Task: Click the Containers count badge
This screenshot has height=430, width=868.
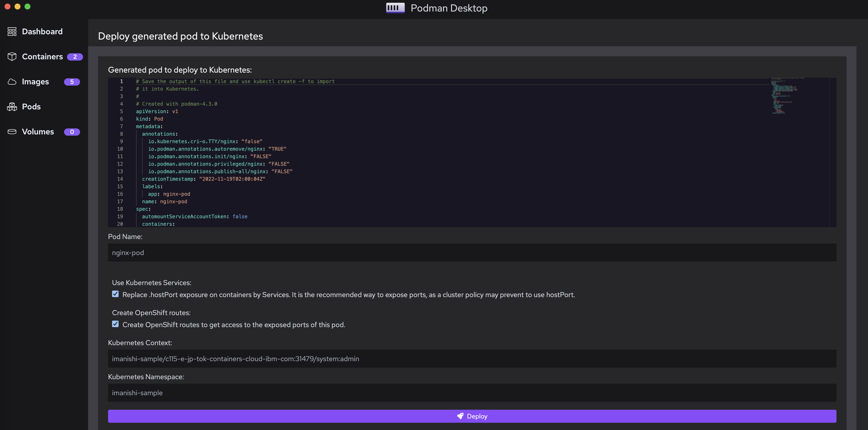Action: [x=75, y=57]
